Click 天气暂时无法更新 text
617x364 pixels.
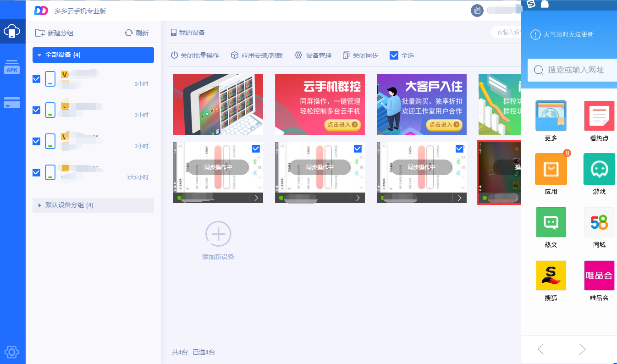coord(569,34)
